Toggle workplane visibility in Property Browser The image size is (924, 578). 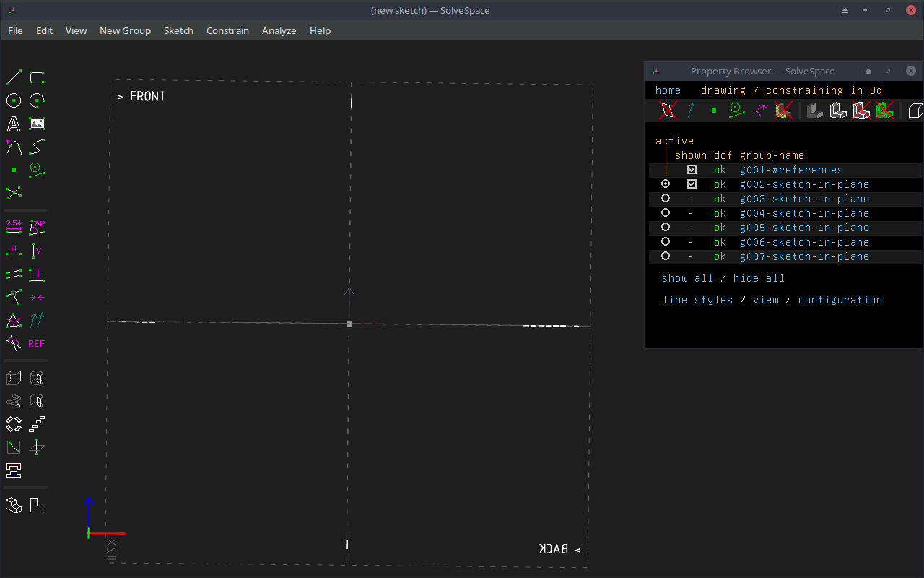tap(668, 111)
